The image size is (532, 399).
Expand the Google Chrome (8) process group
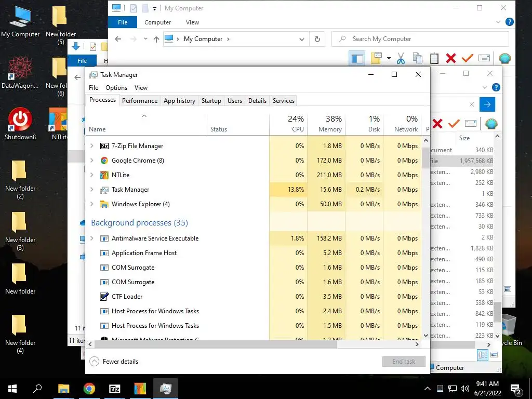tap(91, 161)
